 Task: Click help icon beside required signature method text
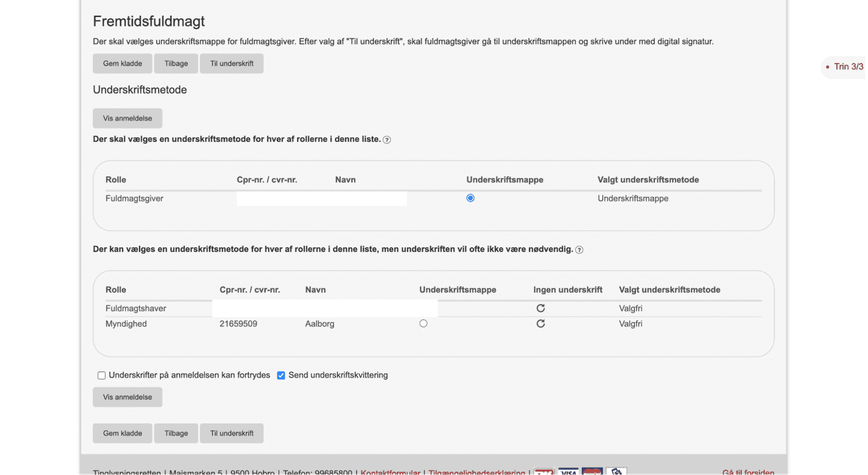pyautogui.click(x=387, y=140)
